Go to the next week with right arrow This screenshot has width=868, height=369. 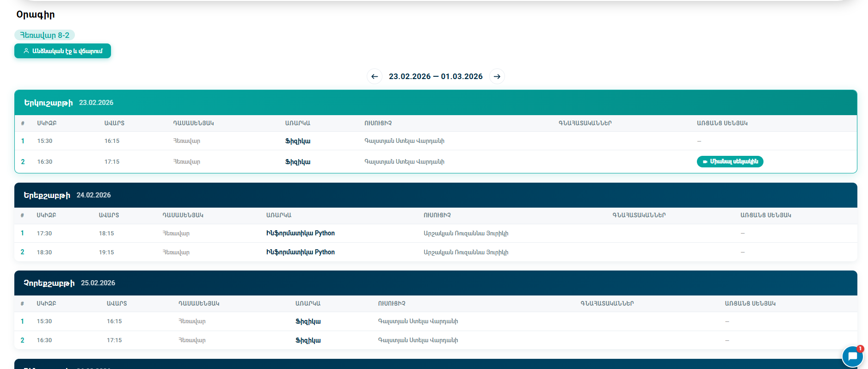[x=497, y=76]
